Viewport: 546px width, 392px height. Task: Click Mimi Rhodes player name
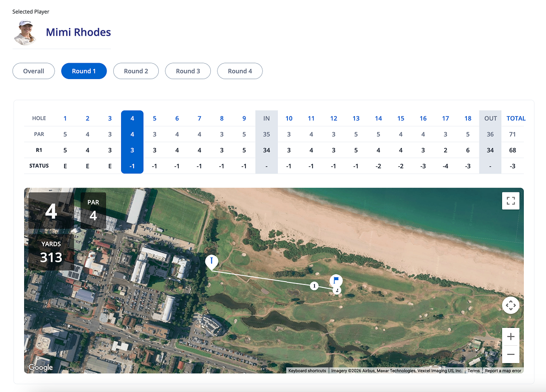[x=78, y=32]
